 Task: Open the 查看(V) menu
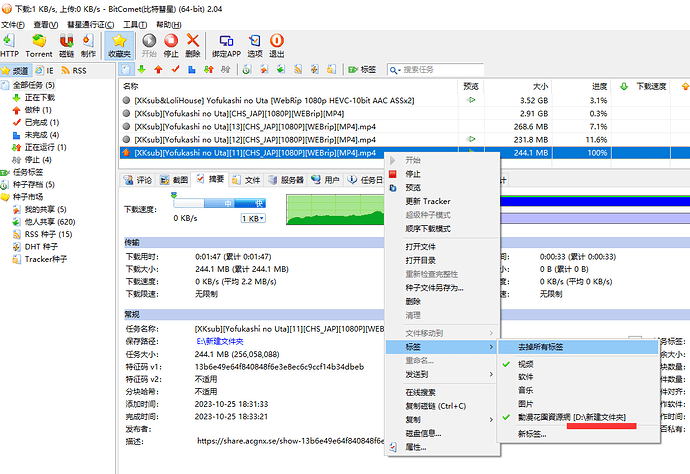[x=46, y=25]
